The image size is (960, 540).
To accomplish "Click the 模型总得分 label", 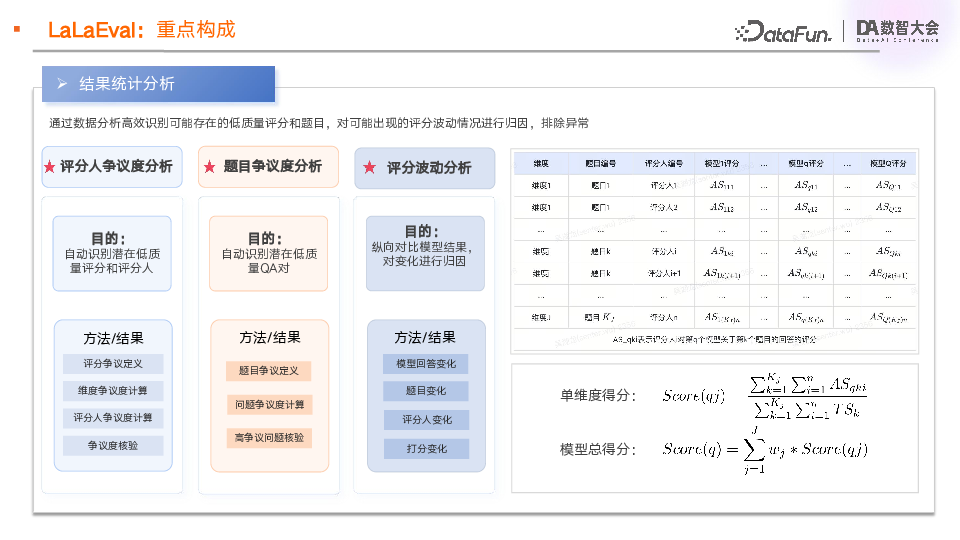I will pyautogui.click(x=598, y=449).
